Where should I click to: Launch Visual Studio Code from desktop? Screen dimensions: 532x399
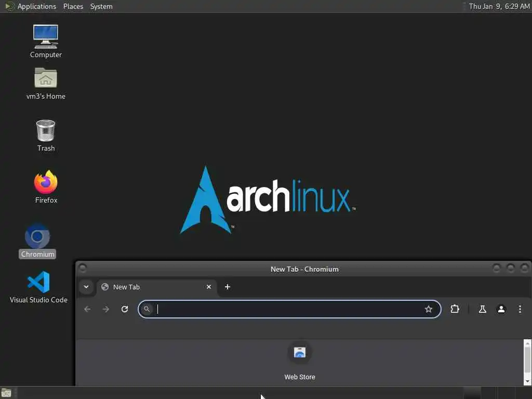click(38, 287)
